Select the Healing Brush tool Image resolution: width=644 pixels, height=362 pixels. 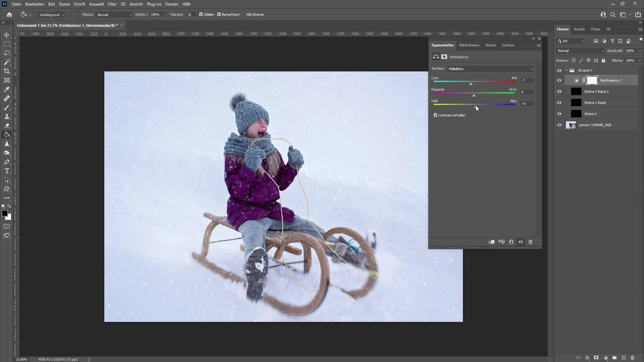click(x=7, y=98)
